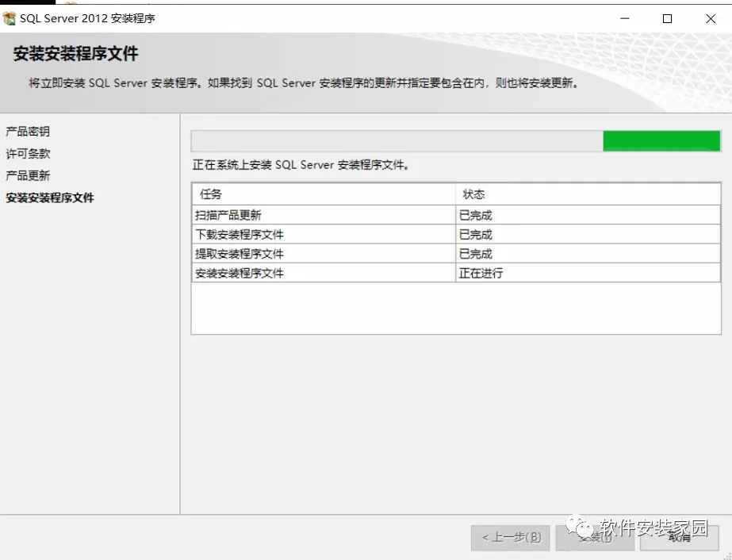Click the 上一步(B) back button

[x=510, y=538]
